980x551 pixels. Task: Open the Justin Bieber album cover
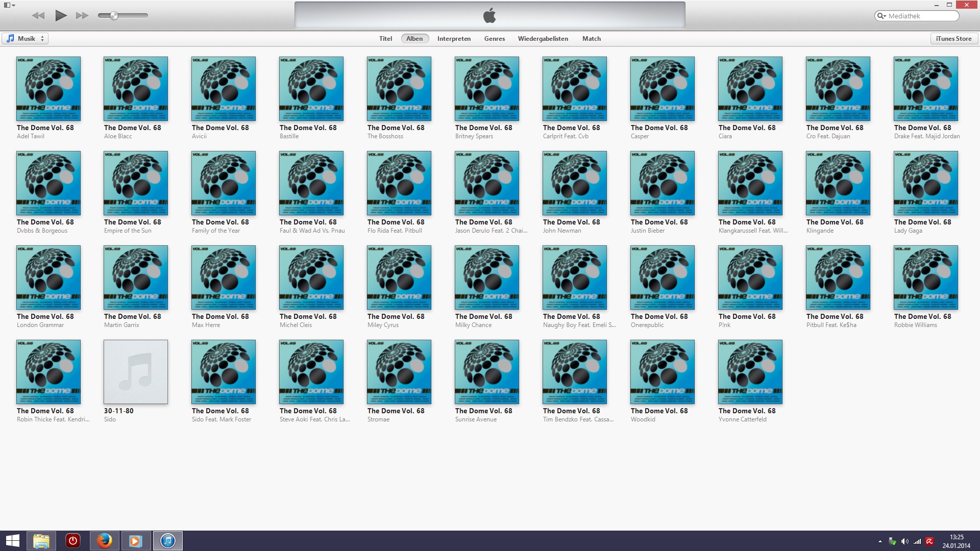tap(663, 183)
